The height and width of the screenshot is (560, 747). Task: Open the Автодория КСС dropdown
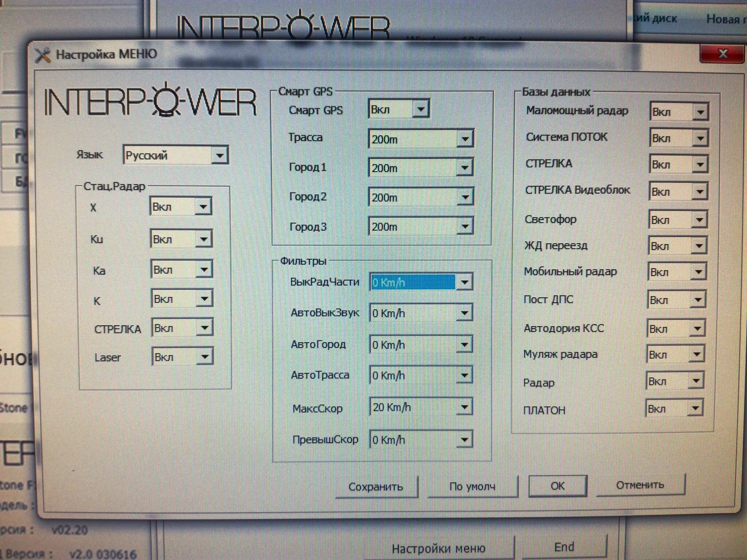click(676, 328)
